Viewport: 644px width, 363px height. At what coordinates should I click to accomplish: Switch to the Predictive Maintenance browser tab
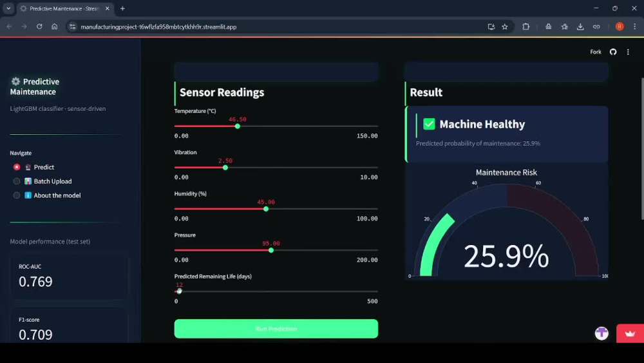click(64, 8)
